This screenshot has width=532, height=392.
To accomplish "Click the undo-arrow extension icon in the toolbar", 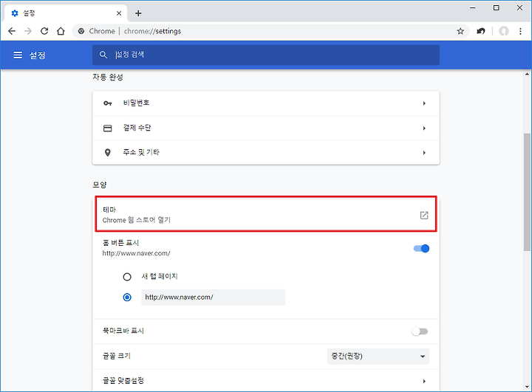I will tap(481, 31).
